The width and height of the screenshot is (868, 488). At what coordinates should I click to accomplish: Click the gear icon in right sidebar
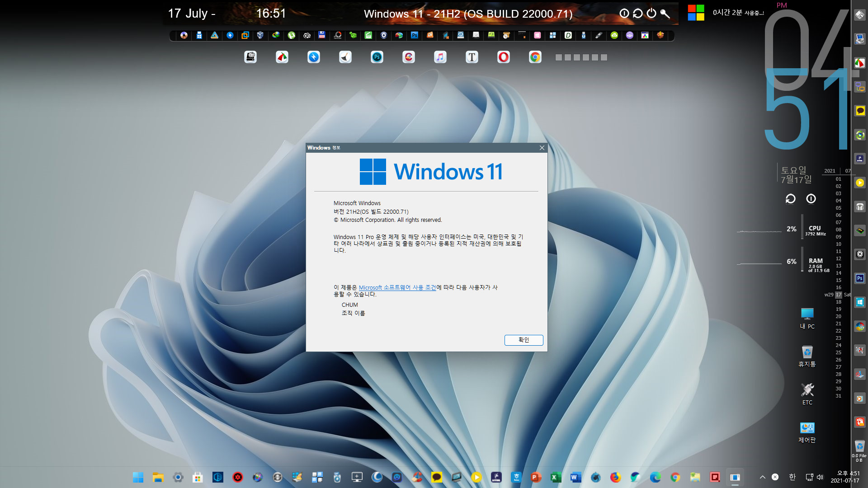[x=860, y=254]
